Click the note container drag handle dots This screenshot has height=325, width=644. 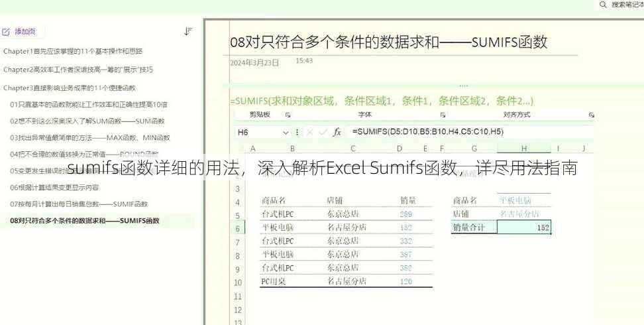463,86
